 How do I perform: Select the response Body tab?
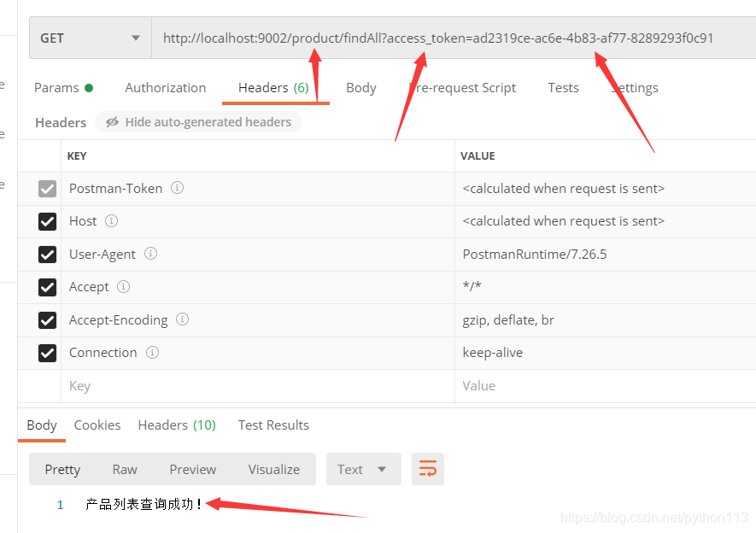[42, 425]
